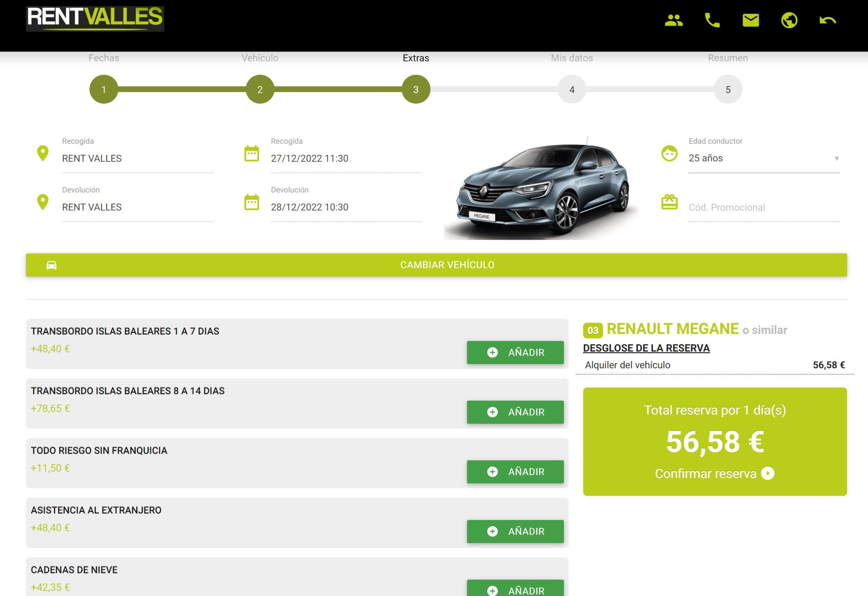The image size is (868, 596).
Task: Add Cadenas de Nieve extra
Action: click(515, 589)
